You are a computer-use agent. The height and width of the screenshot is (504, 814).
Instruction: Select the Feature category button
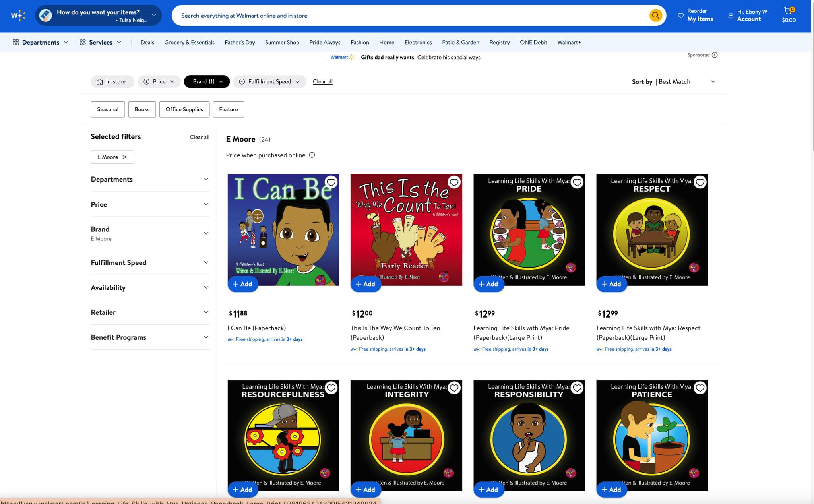coord(229,109)
